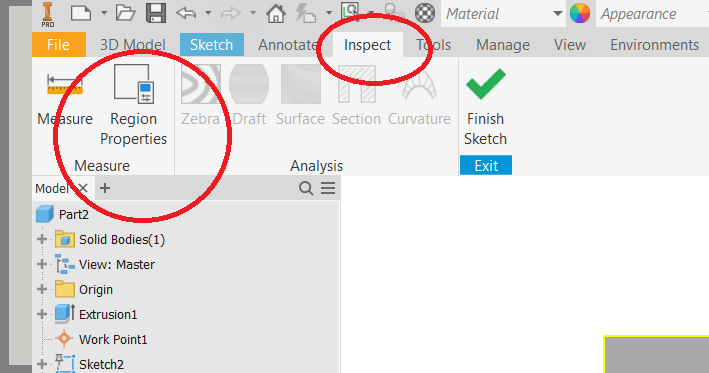Click the blue Exit panel label

point(486,165)
